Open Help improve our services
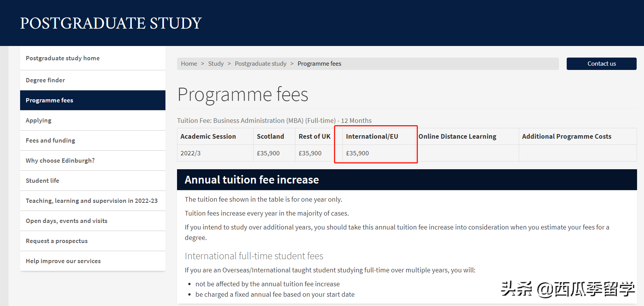The height and width of the screenshot is (306, 644). coord(63,261)
